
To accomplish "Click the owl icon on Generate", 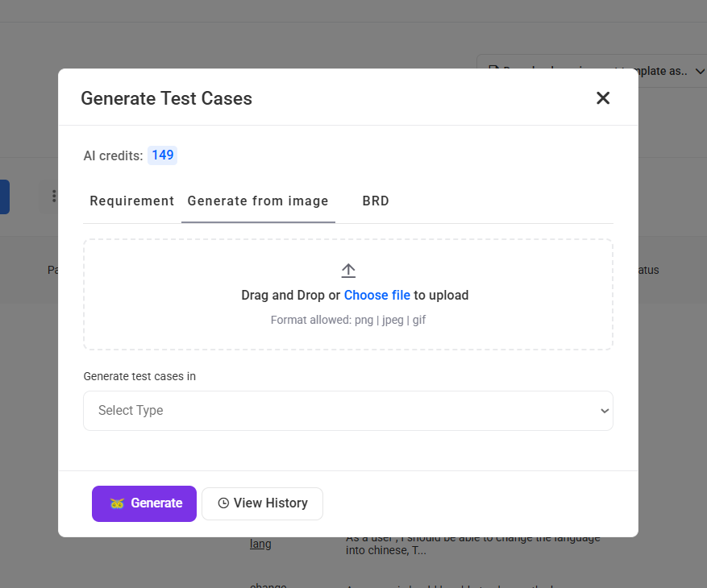I will 117,503.
